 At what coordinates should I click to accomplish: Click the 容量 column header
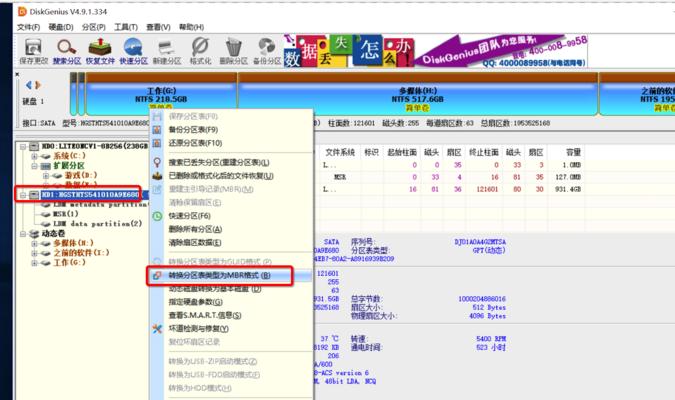pos(573,152)
